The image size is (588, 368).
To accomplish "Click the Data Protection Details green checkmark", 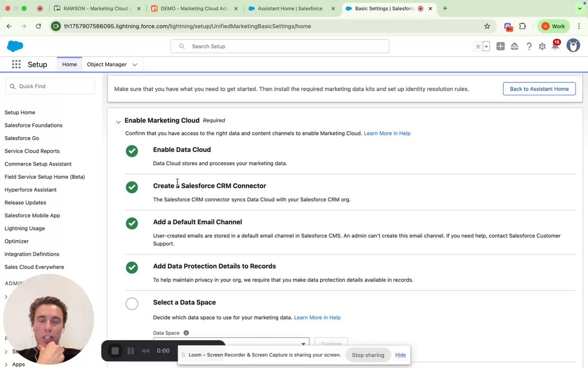I will pyautogui.click(x=132, y=267).
